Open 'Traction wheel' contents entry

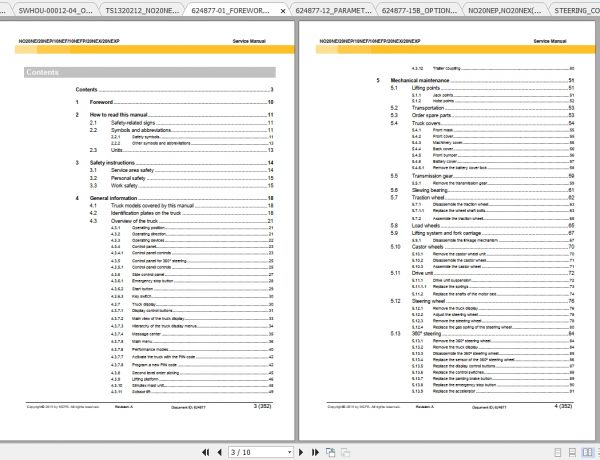483,197
